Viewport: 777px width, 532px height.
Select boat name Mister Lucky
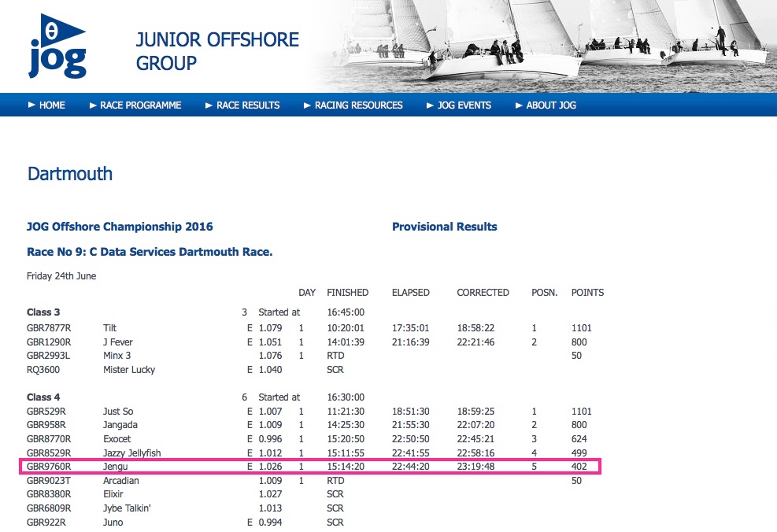(129, 370)
